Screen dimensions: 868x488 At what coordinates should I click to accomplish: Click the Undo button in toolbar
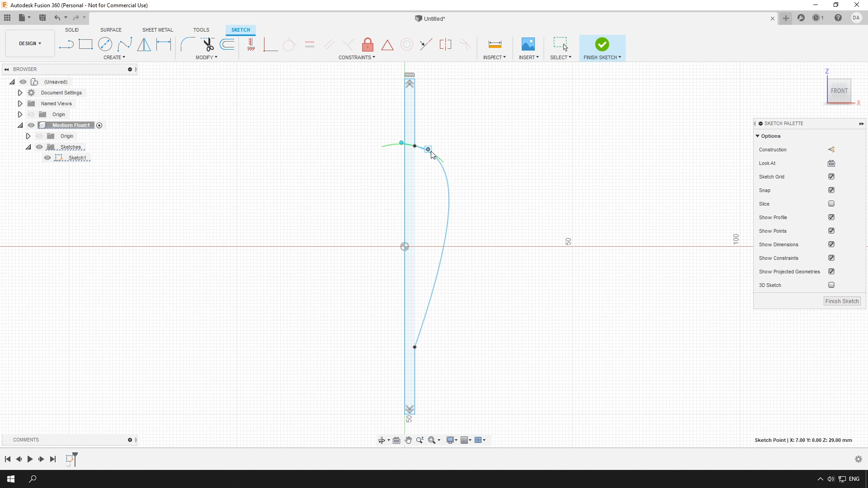[x=56, y=17]
